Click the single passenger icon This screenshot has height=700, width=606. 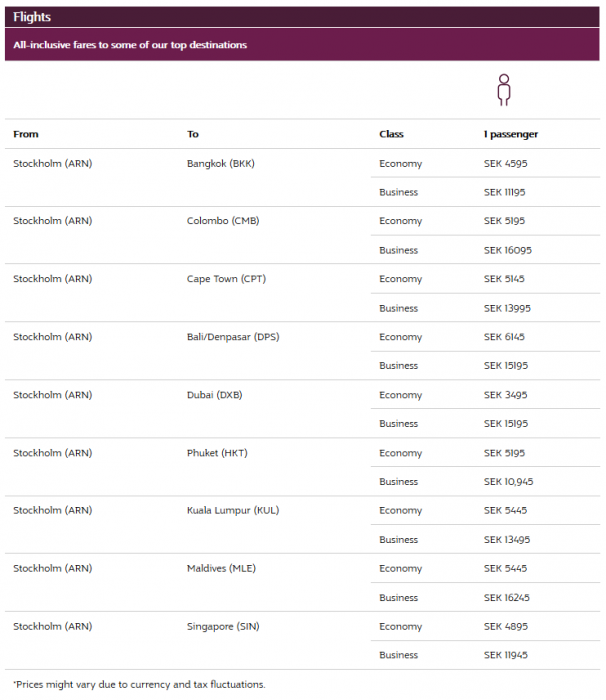click(x=504, y=90)
